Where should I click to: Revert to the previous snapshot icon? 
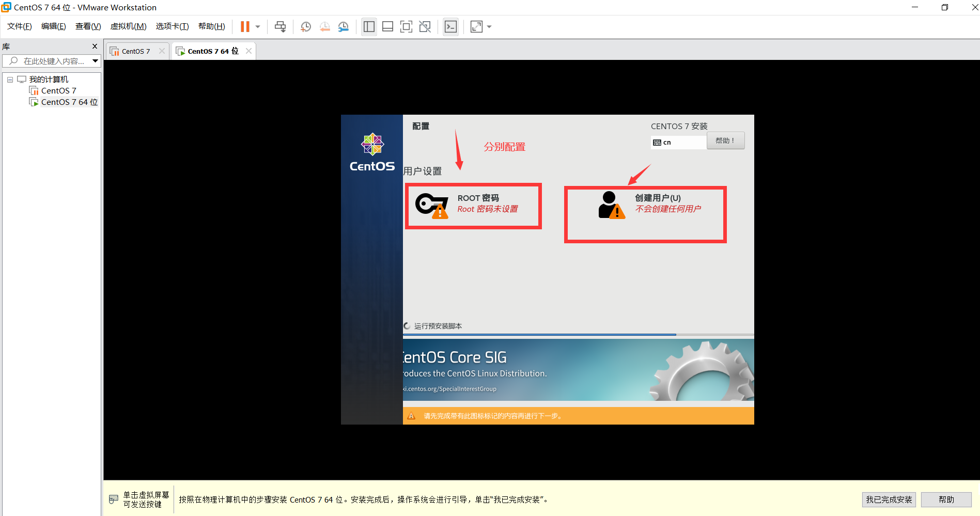[x=324, y=26]
